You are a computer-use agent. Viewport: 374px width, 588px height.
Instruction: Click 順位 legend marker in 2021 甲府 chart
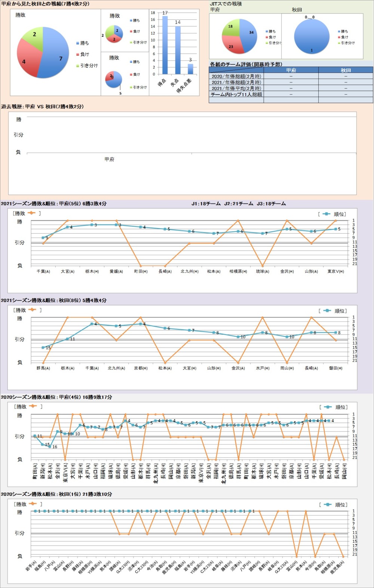coord(326,214)
